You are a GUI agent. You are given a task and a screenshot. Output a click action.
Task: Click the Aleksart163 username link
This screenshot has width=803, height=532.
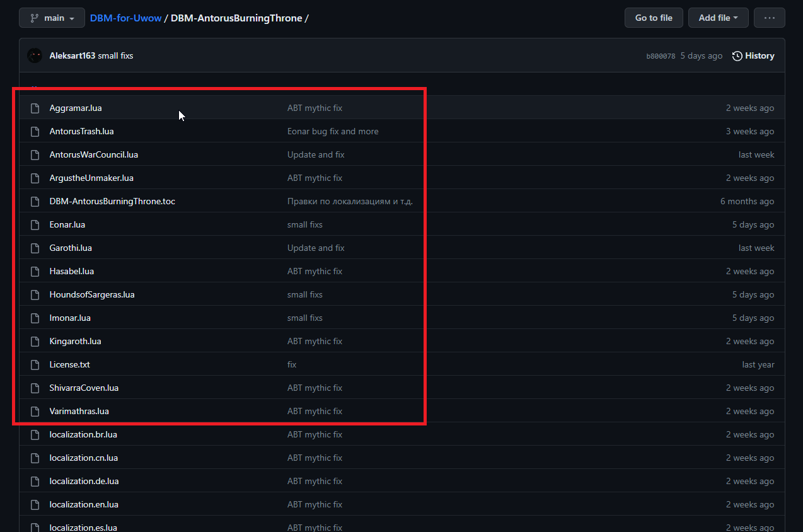tap(72, 56)
